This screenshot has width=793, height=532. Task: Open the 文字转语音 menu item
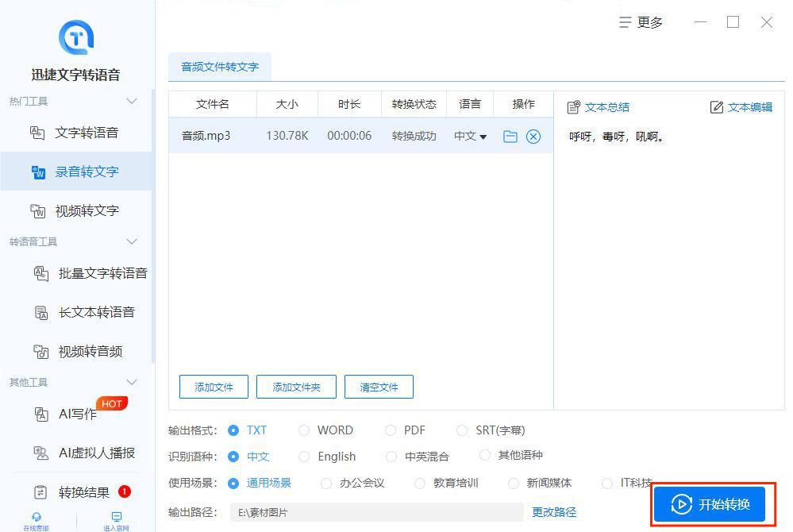tap(76, 133)
